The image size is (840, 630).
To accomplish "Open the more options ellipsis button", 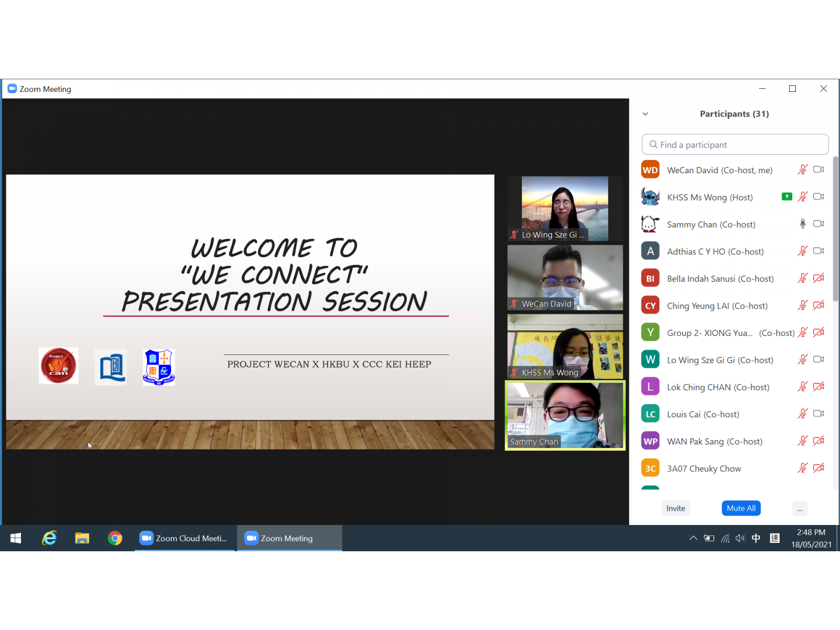I will point(799,508).
